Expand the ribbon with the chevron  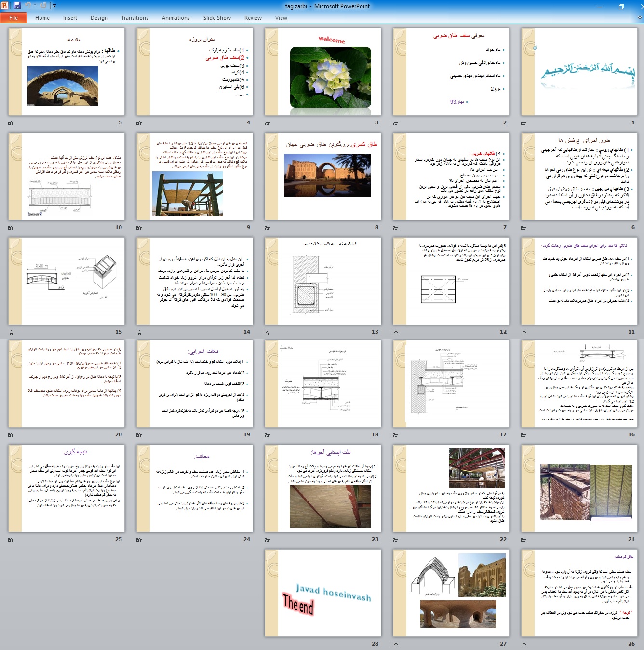[x=640, y=17]
